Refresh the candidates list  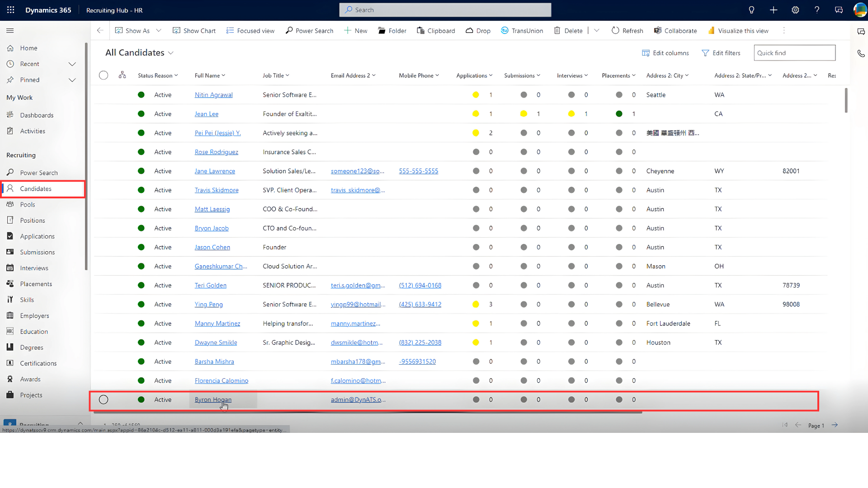[x=627, y=31]
